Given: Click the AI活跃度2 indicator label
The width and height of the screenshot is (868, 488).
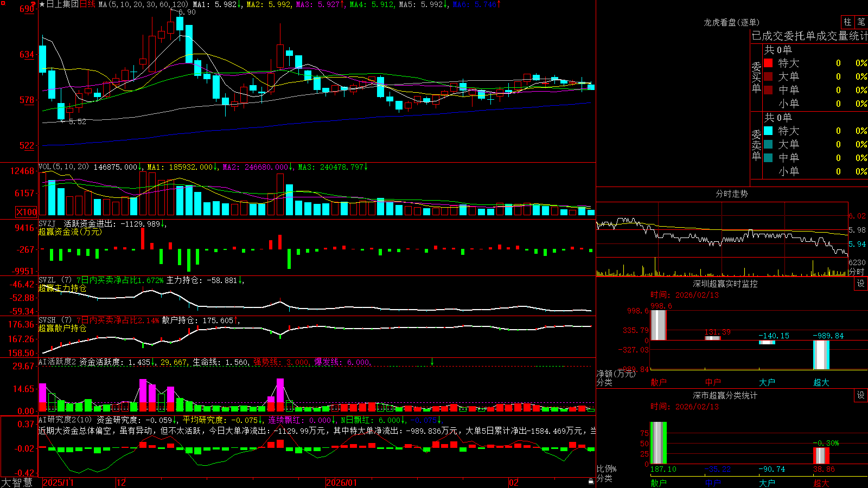Looking at the screenshot, I should 58,362.
